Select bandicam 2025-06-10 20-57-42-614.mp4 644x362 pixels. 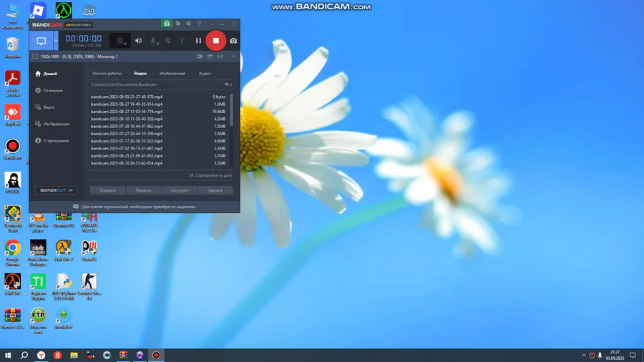[x=159, y=163]
